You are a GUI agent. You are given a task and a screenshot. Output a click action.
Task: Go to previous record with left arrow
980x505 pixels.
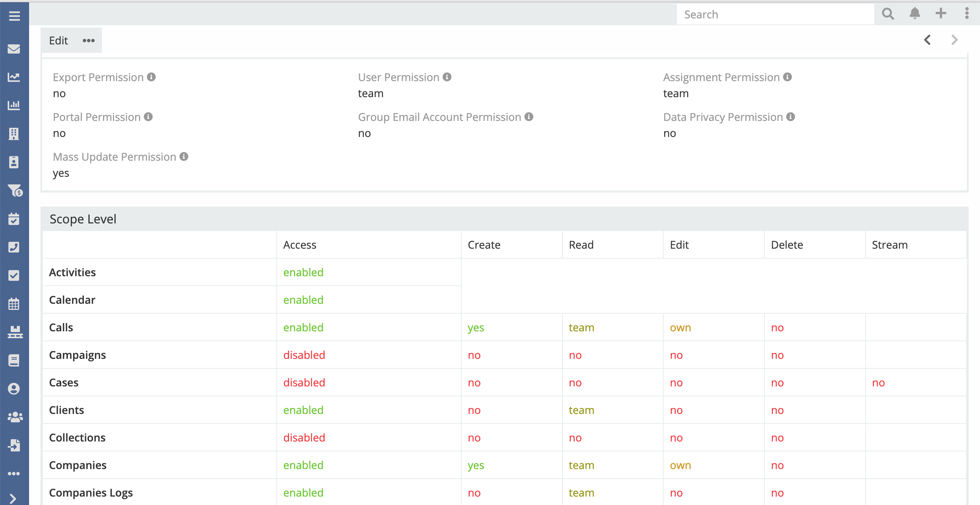(x=927, y=40)
